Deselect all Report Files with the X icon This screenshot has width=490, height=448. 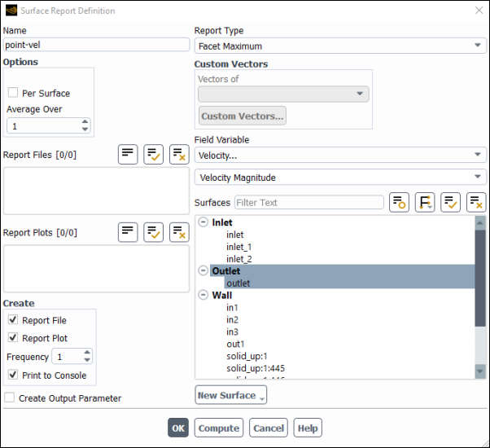[179, 154]
